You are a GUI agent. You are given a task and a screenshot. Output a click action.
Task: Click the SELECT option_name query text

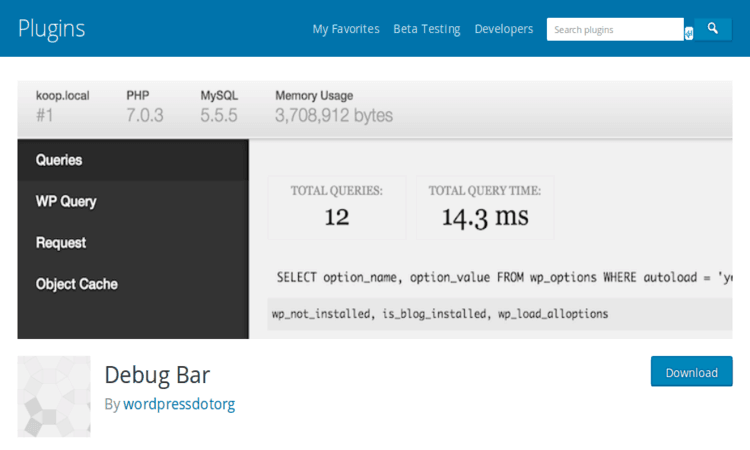(504, 277)
